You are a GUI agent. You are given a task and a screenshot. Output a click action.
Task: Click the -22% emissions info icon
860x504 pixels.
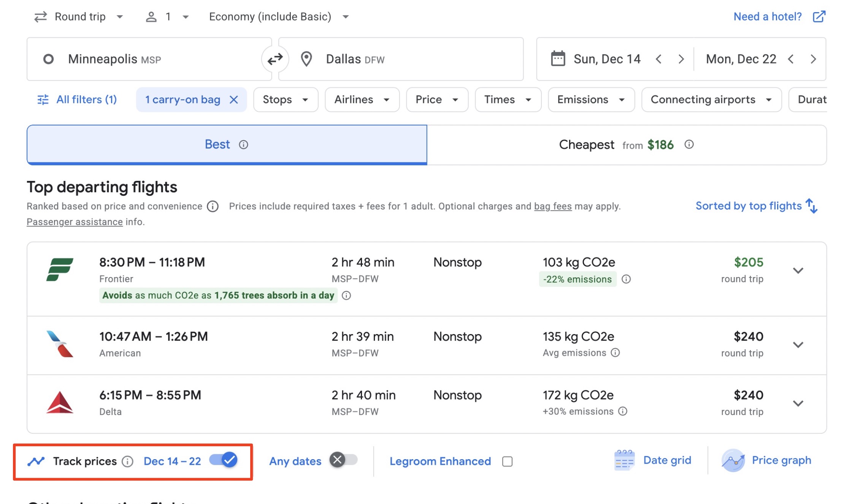coord(626,279)
